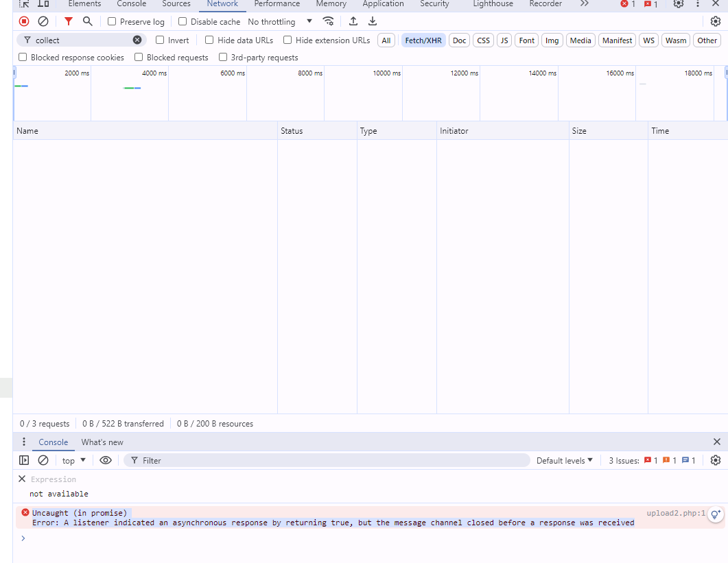Switch to the Sources tab
This screenshot has width=728, height=563.
176,3
